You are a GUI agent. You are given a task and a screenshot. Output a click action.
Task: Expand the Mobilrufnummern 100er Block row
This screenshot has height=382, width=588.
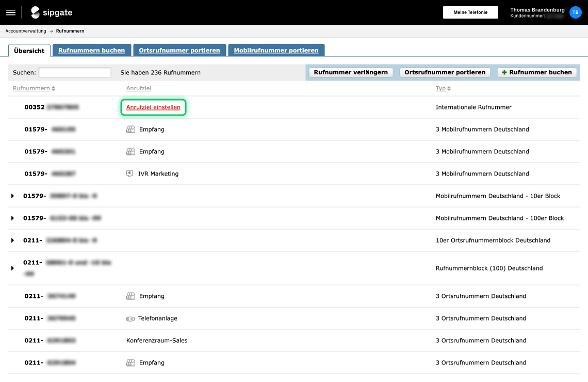(x=12, y=218)
